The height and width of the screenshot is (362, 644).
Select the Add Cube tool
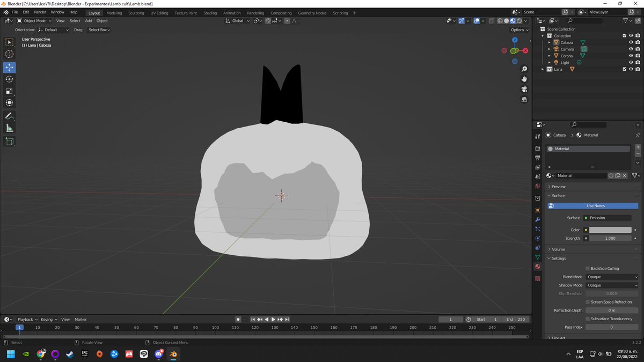[9, 142]
